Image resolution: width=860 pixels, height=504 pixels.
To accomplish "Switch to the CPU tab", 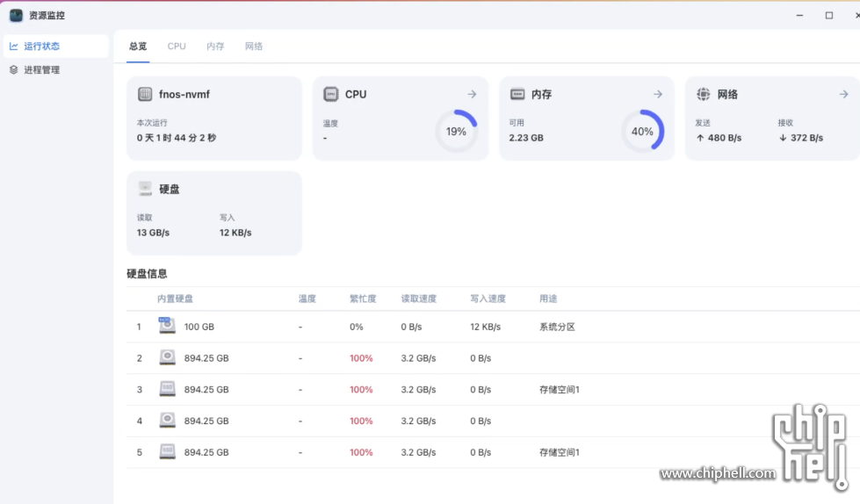I will 177,46.
